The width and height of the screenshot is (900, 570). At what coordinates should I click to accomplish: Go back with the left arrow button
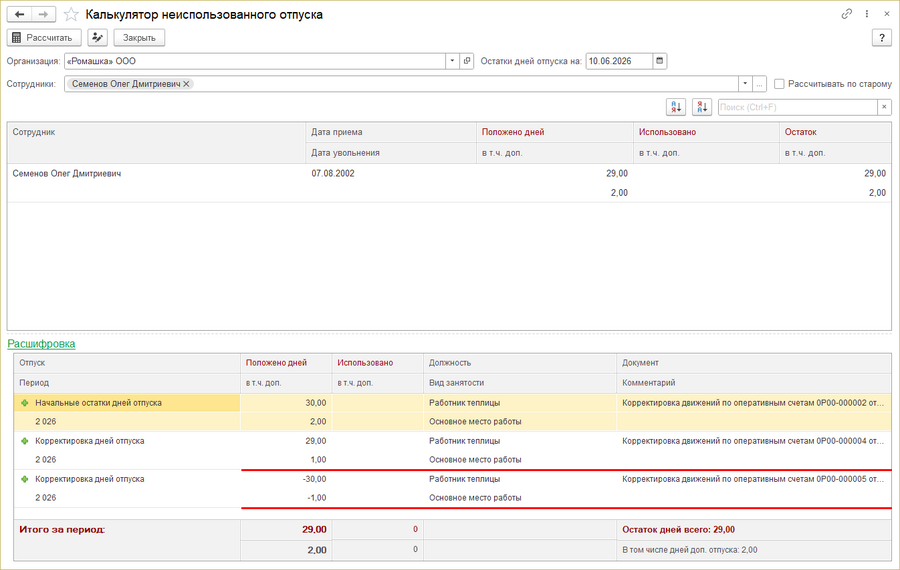[20, 14]
